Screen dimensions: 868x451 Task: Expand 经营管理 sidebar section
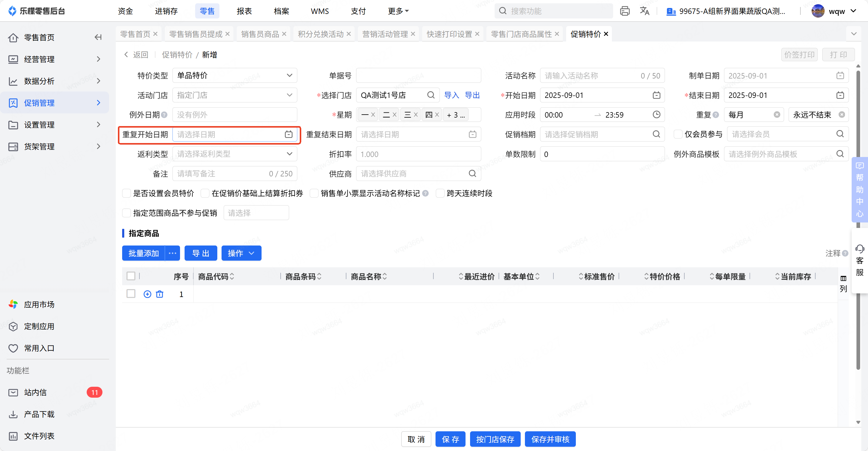click(x=55, y=59)
